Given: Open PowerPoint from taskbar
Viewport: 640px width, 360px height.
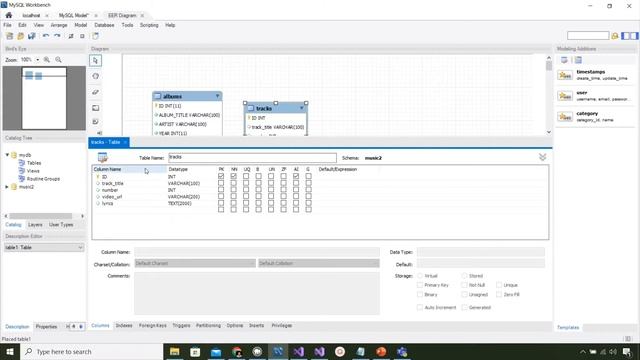Looking at the screenshot, I should (x=381, y=351).
